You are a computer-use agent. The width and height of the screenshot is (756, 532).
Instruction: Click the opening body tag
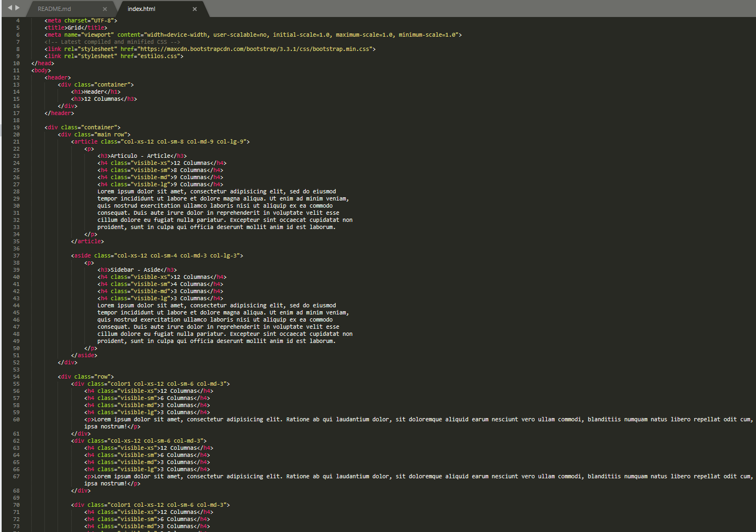click(41, 71)
